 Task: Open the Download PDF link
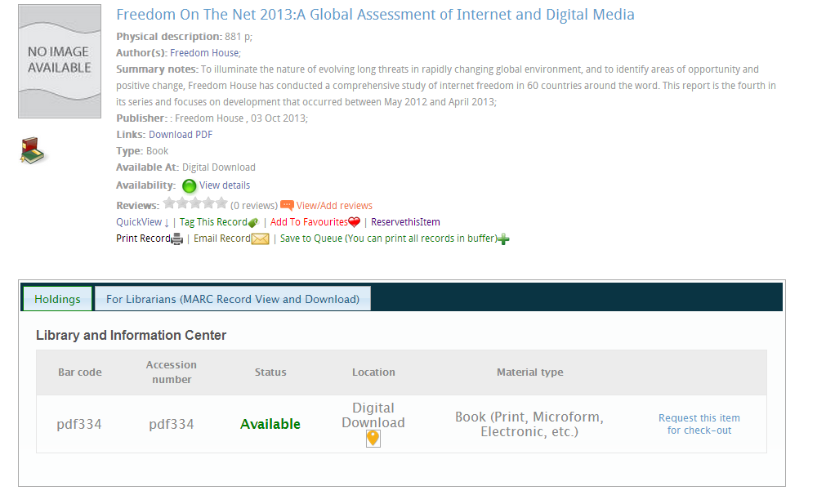pos(181,135)
